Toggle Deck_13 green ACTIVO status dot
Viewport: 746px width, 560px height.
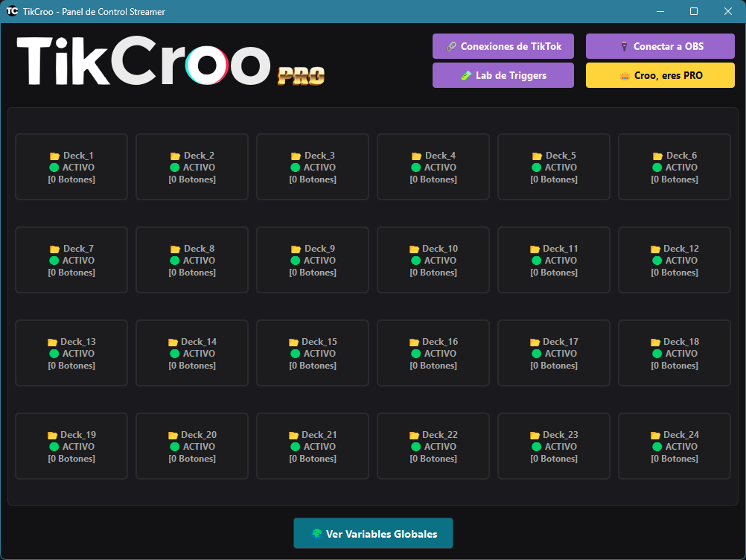click(x=54, y=354)
